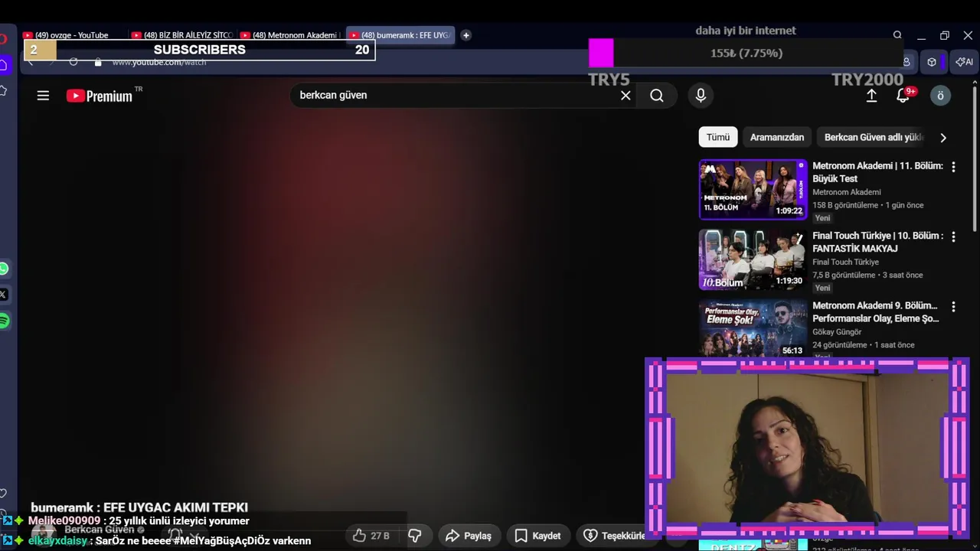
Task: Open the extensions cube icon
Action: click(932, 62)
